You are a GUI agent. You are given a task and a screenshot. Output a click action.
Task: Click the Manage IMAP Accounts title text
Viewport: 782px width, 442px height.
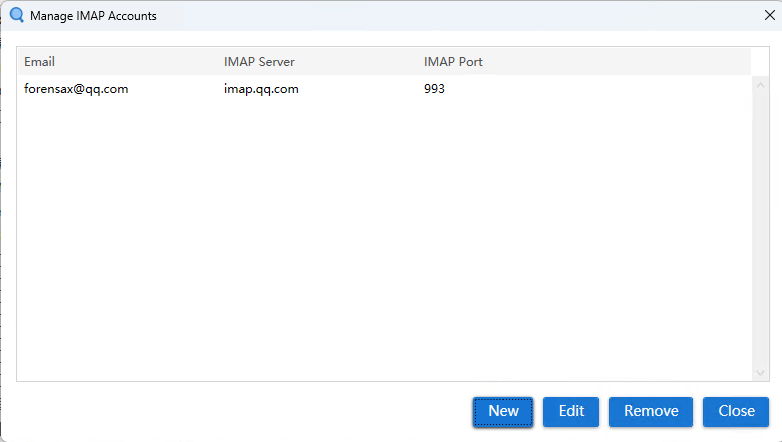tap(93, 16)
